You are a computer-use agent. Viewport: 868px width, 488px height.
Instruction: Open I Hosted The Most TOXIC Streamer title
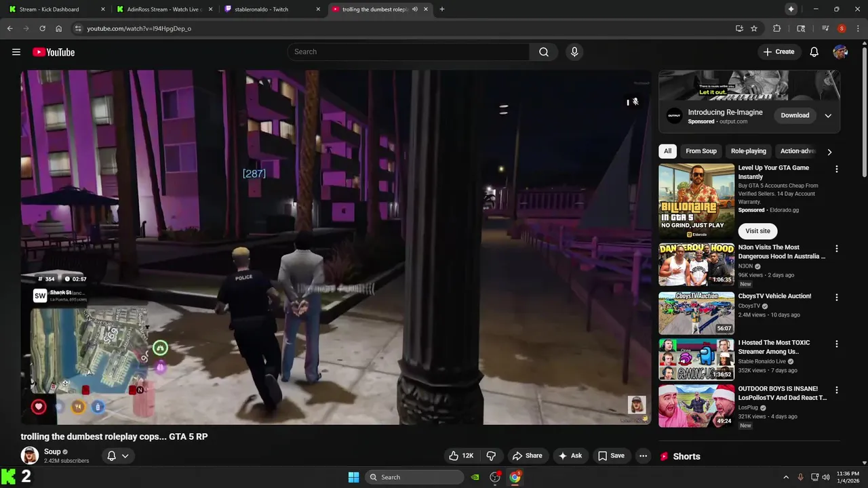(x=774, y=347)
